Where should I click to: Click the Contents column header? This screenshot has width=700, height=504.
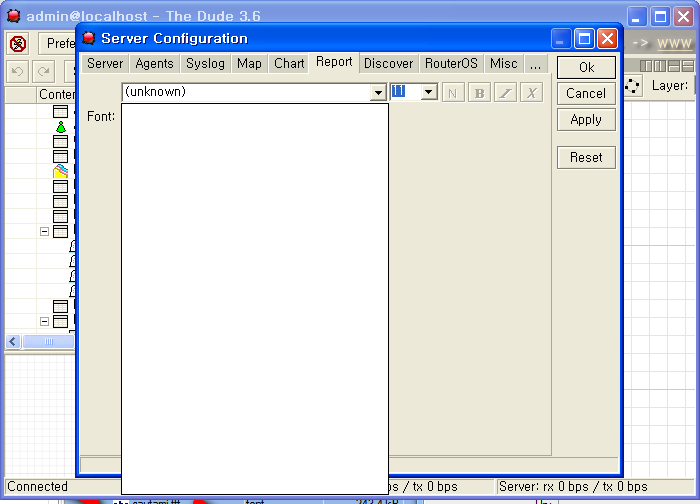(x=56, y=95)
